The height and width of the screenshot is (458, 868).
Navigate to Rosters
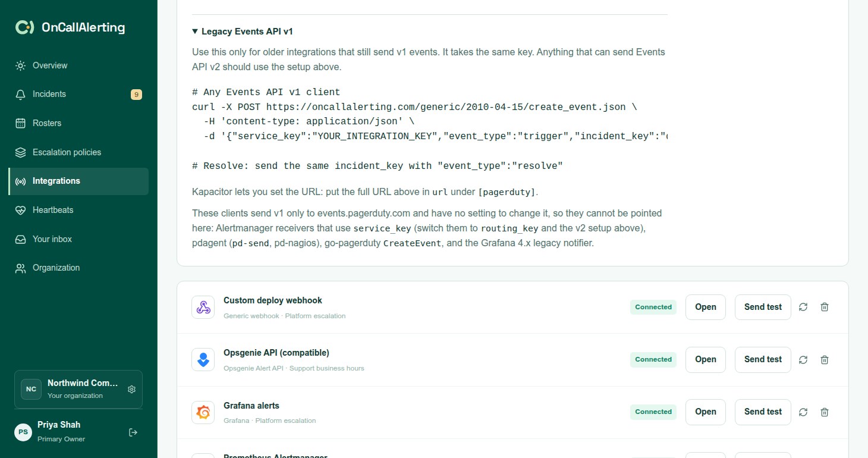[78, 123]
